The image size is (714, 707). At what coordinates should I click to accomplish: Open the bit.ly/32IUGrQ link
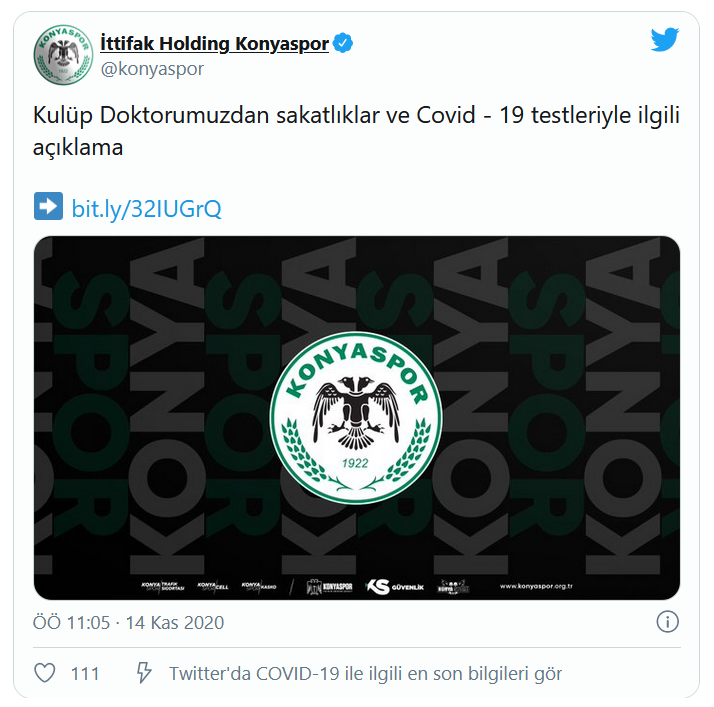tap(147, 209)
